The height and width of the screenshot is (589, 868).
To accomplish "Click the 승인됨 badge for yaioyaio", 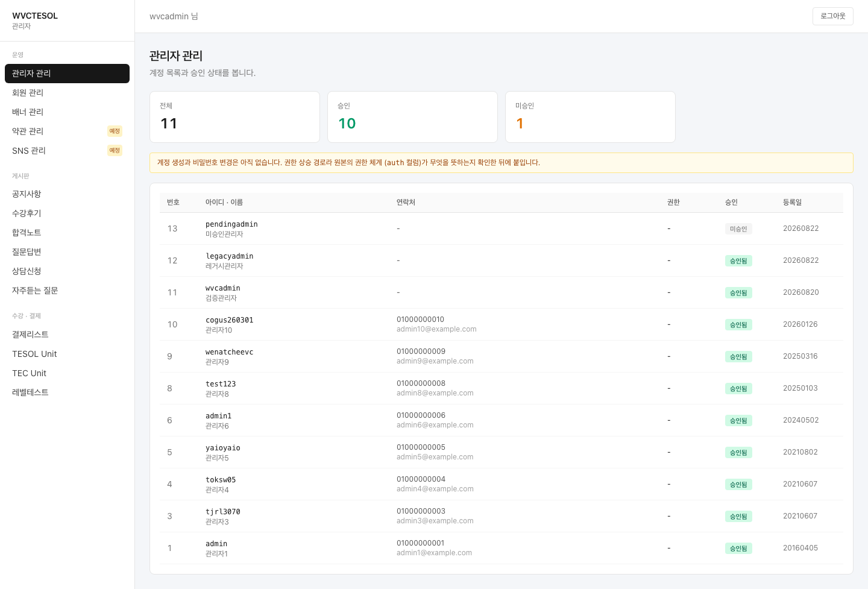I will pos(738,453).
